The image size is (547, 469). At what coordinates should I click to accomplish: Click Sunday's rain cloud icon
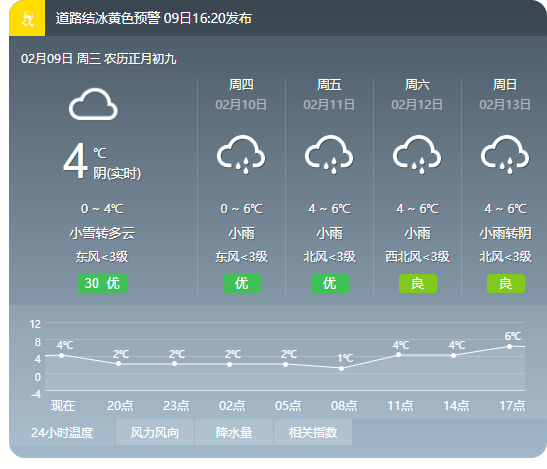point(505,155)
